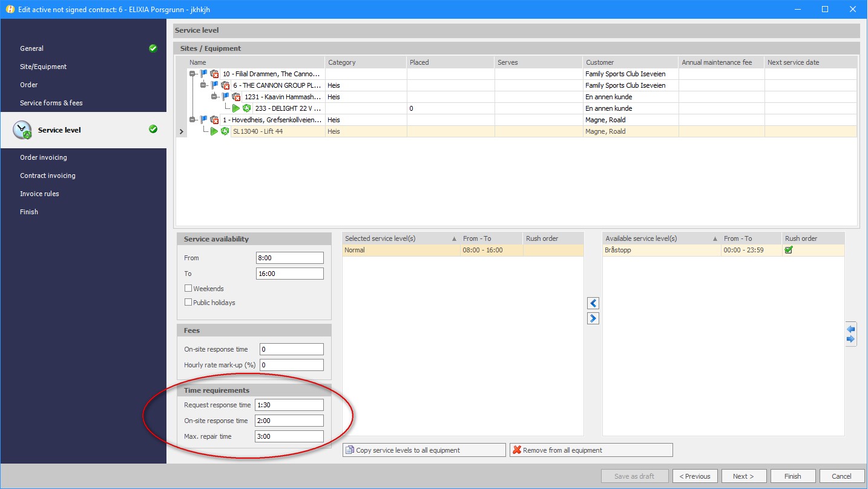This screenshot has height=489, width=868.
Task: Enable the Weekends checkbox
Action: pyautogui.click(x=188, y=289)
